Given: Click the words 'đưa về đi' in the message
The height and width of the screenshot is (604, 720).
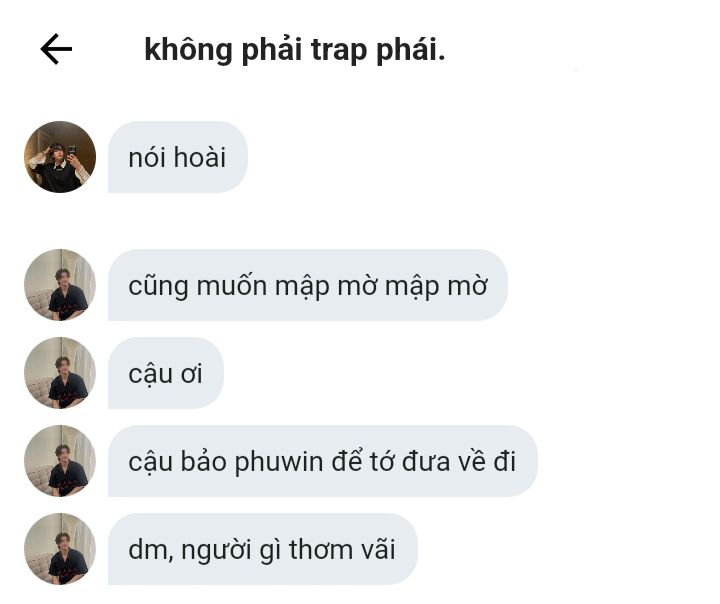Looking at the screenshot, I should tap(459, 461).
